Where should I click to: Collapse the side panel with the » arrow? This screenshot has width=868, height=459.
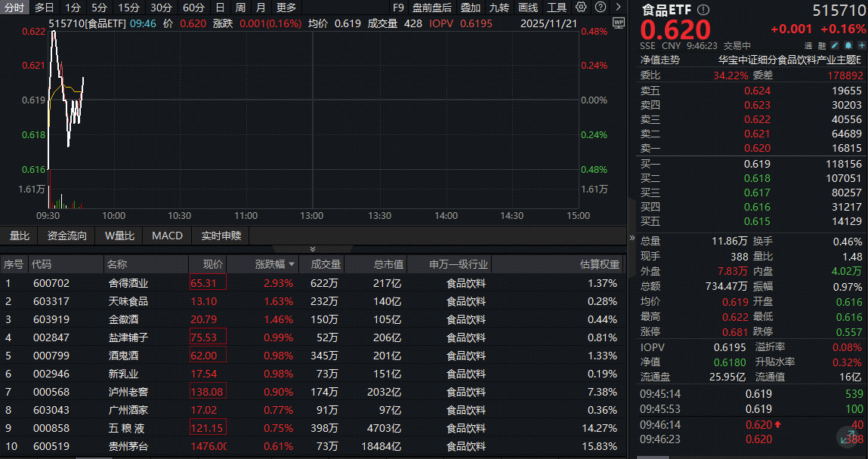[x=632, y=238]
